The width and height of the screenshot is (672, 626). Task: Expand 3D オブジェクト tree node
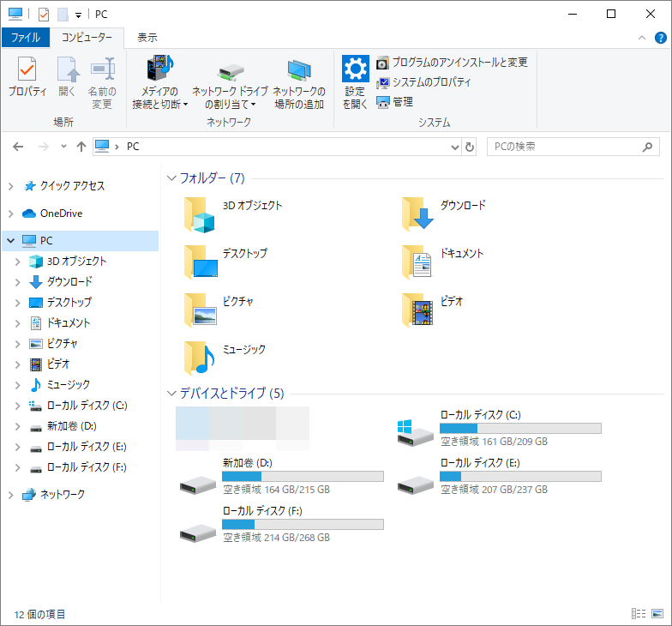point(17,262)
